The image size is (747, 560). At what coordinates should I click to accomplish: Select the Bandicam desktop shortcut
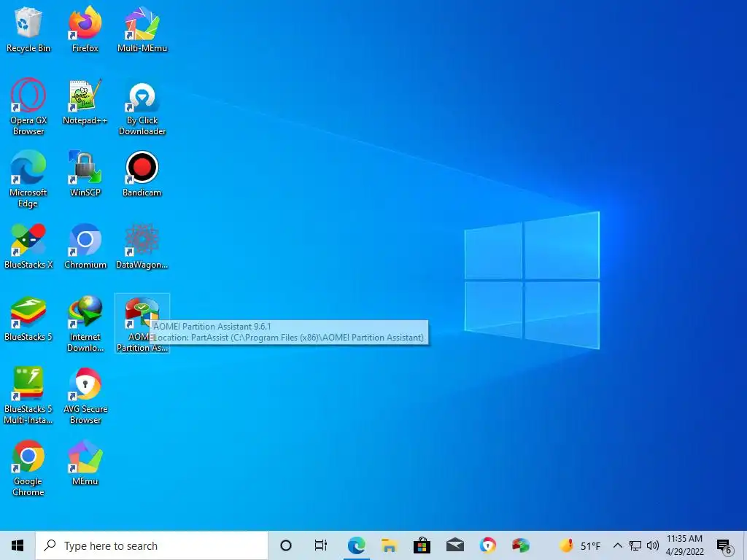[x=142, y=174]
